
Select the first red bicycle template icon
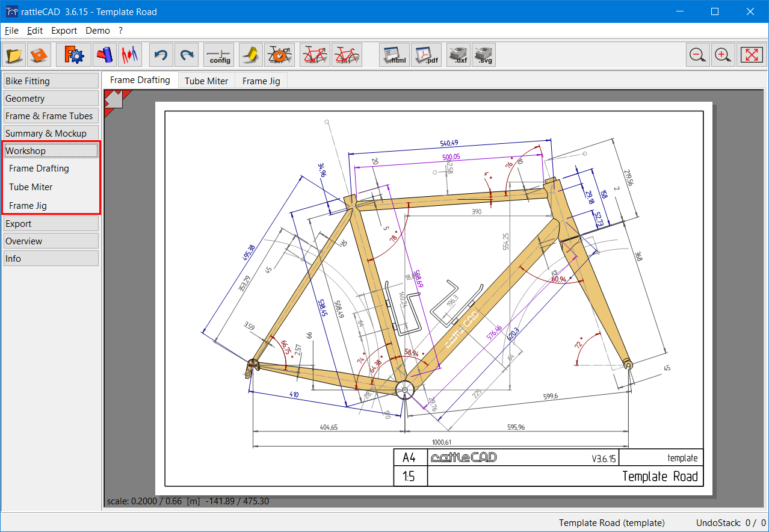315,55
